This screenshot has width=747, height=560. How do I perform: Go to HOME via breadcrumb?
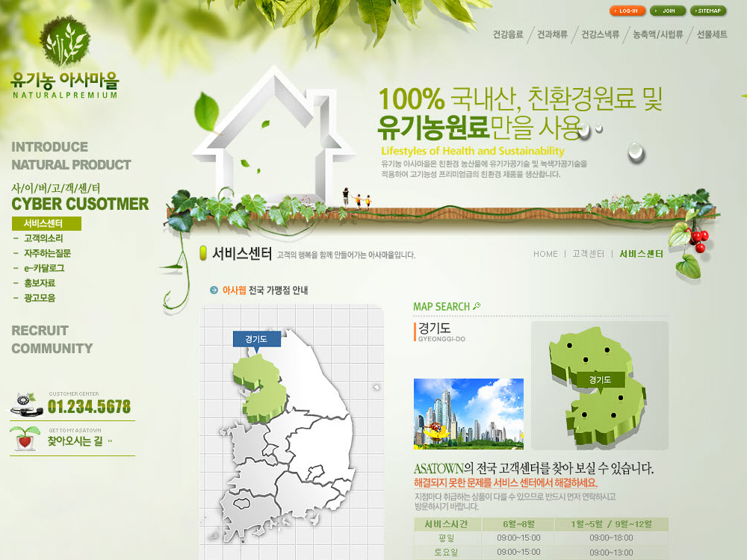[545, 254]
